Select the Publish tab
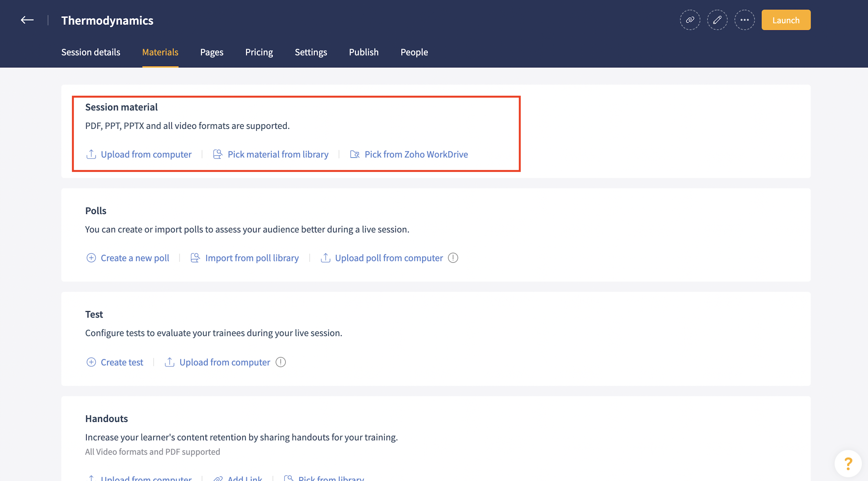868x481 pixels. [x=363, y=52]
